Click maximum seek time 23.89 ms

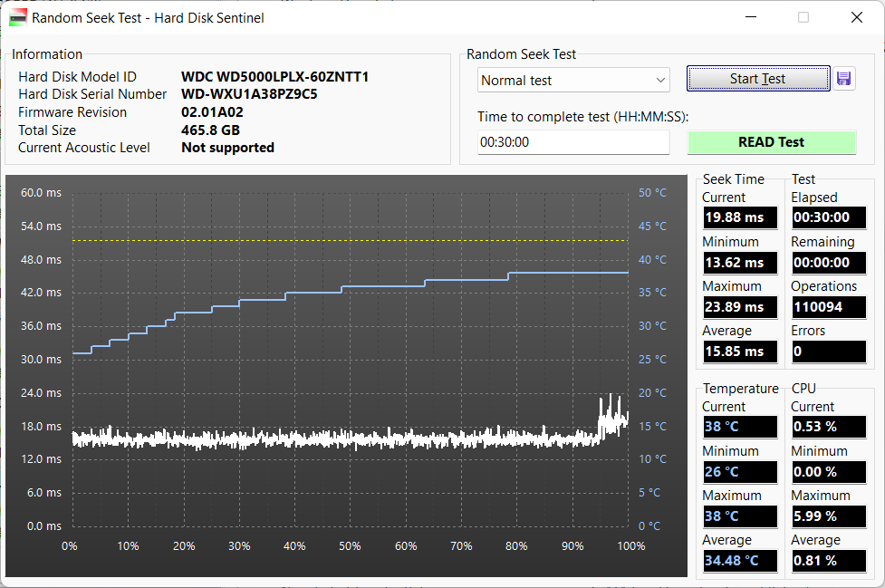[740, 307]
